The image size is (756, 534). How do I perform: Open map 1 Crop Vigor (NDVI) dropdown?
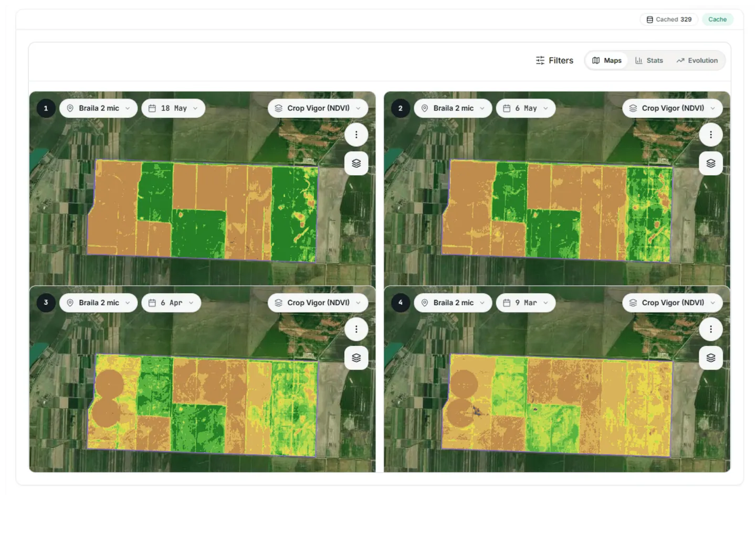tap(318, 108)
